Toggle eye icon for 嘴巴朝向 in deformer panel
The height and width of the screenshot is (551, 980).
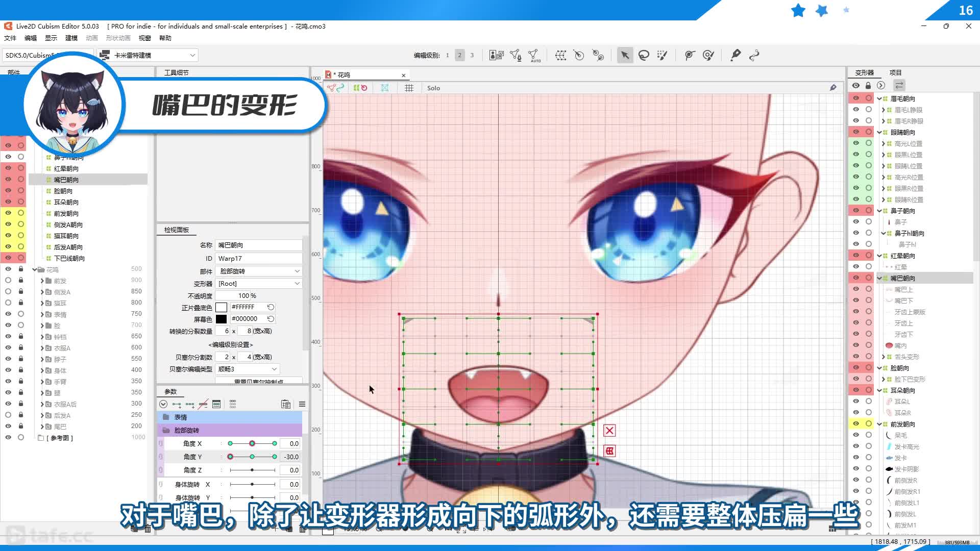click(x=856, y=278)
